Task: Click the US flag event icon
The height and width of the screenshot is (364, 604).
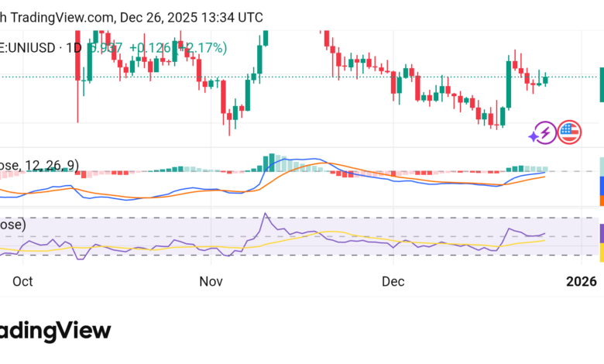Action: point(570,132)
